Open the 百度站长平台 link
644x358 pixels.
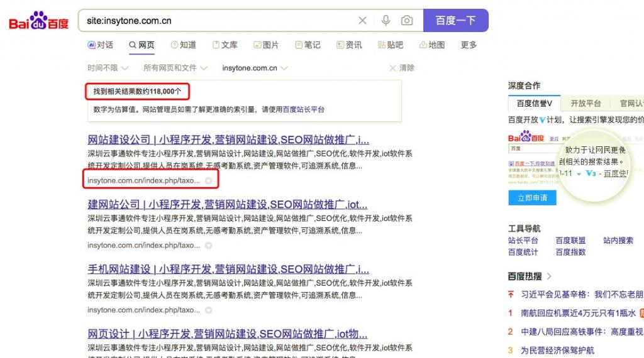304,109
